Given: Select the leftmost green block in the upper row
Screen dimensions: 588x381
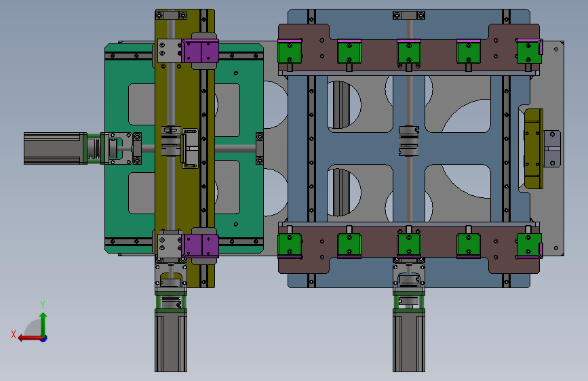Looking at the screenshot, I should click(290, 52).
